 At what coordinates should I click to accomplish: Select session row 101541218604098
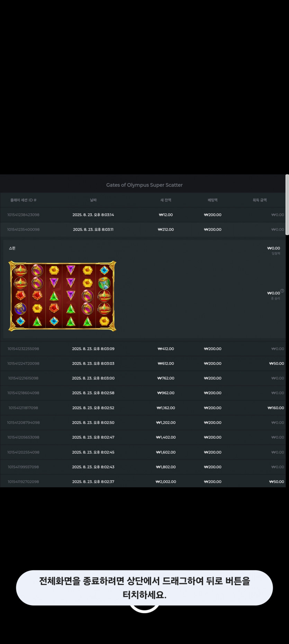point(143,393)
